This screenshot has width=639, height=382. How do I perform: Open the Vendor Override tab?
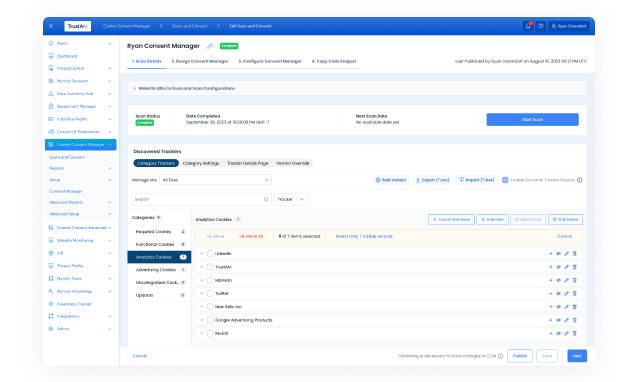pos(293,163)
